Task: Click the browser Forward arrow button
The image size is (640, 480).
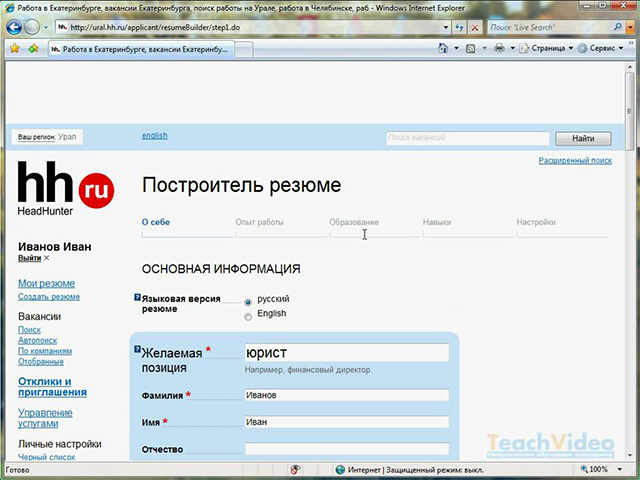Action: (32, 27)
